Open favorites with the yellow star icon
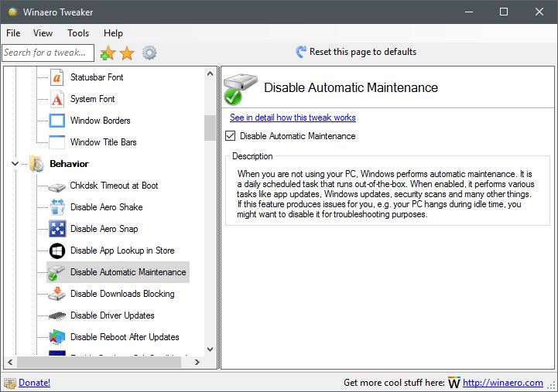Viewport: 558px width, 392px height. pos(127,53)
